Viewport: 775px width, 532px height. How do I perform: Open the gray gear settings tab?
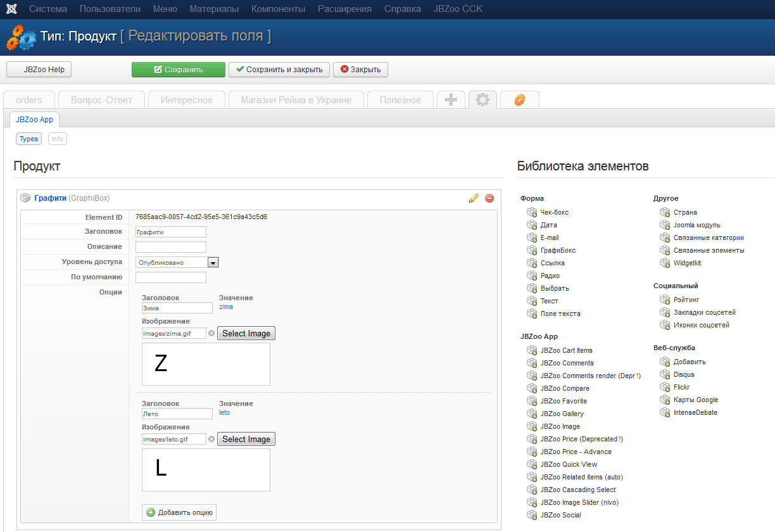pyautogui.click(x=482, y=100)
